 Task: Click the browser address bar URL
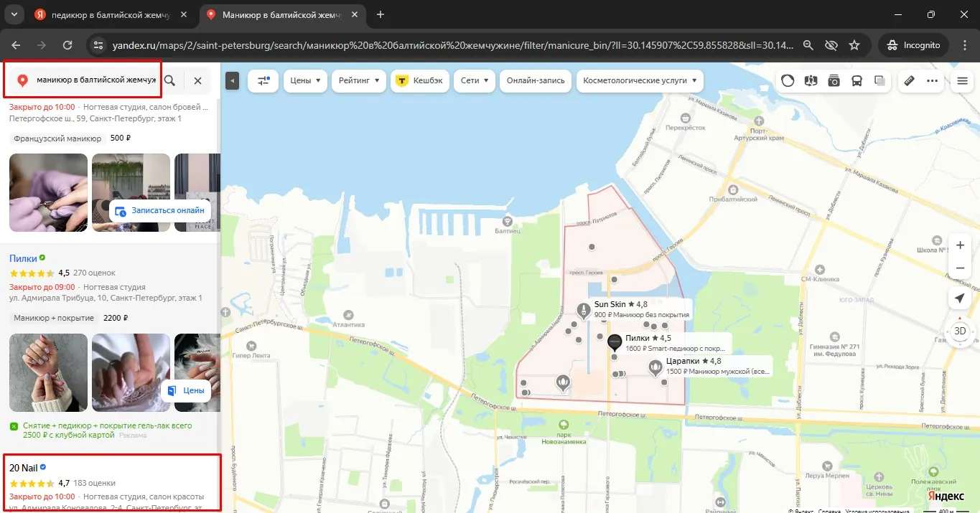(452, 45)
